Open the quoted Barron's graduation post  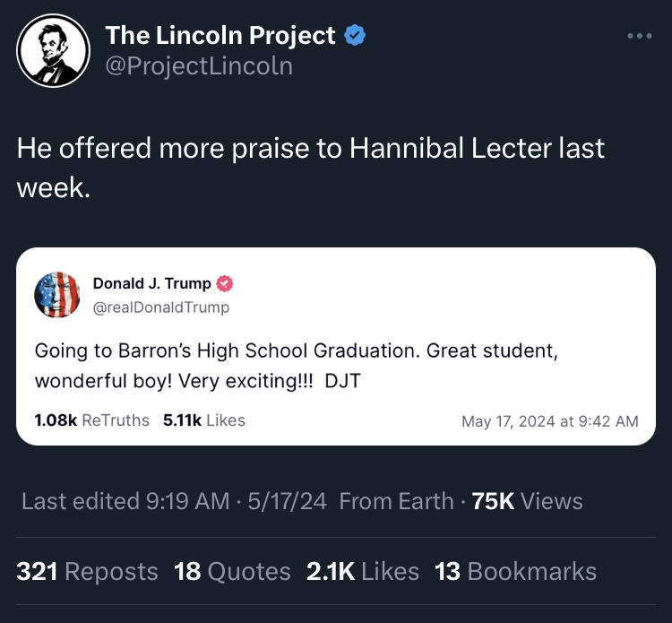pyautogui.click(x=296, y=365)
